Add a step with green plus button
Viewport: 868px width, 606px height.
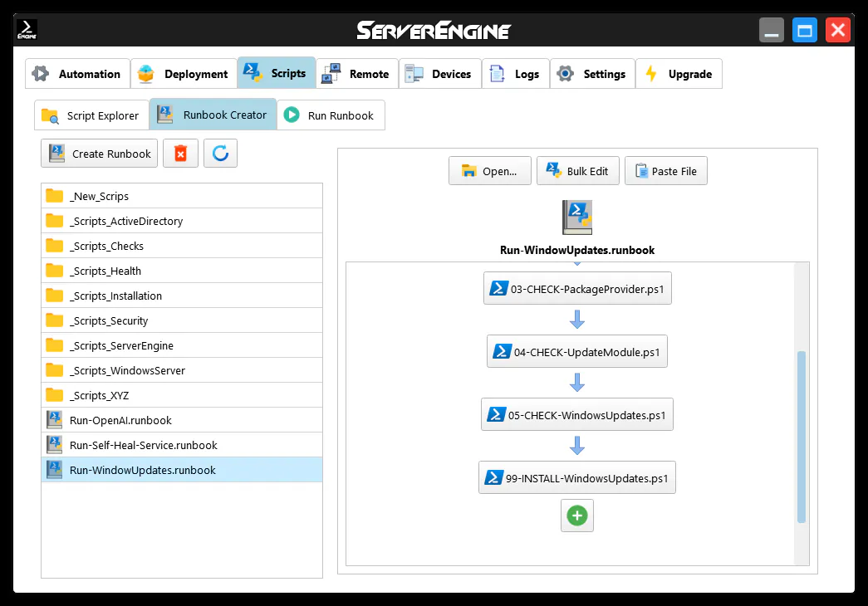tap(576, 516)
